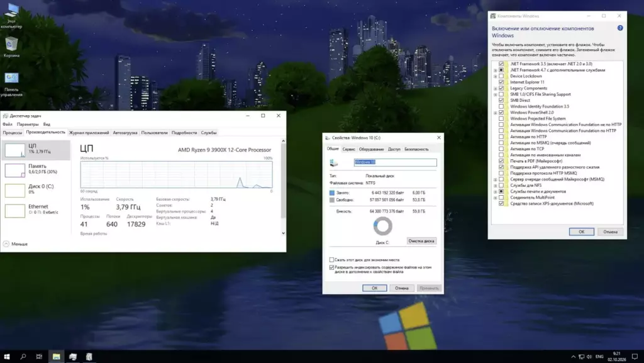644x363 pixels.
Task: Switch to Безопасность tab in disk properties
Action: [x=416, y=149]
